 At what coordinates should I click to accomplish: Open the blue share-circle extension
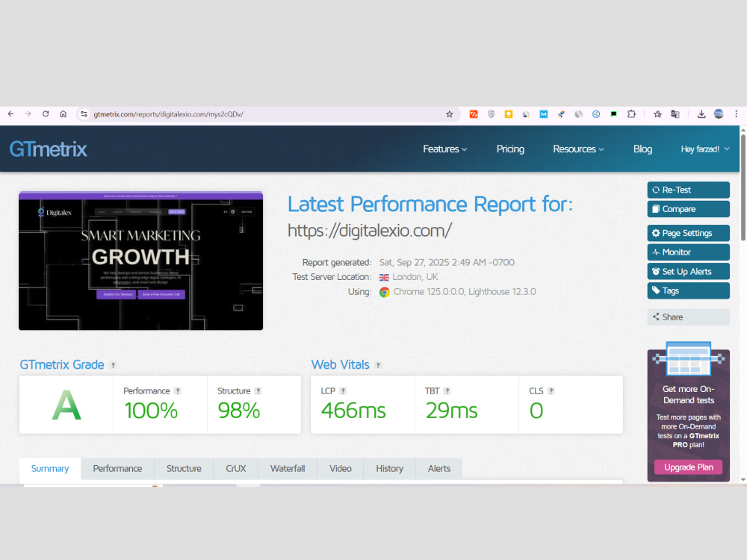(596, 114)
